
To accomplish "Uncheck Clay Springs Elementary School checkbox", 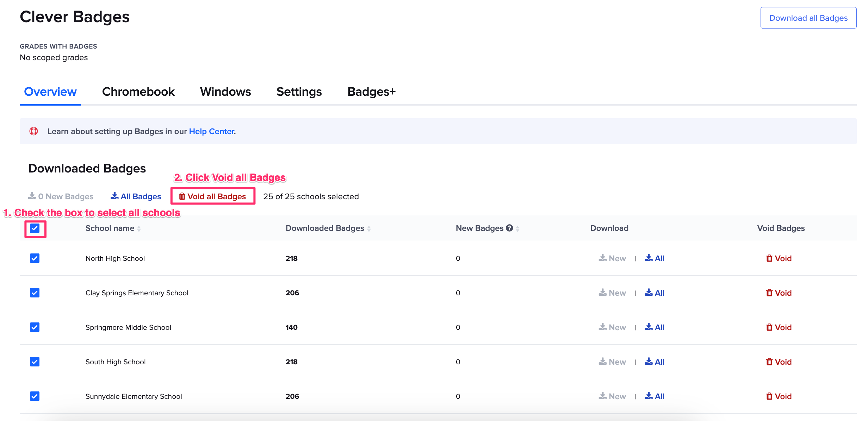I will pos(35,293).
